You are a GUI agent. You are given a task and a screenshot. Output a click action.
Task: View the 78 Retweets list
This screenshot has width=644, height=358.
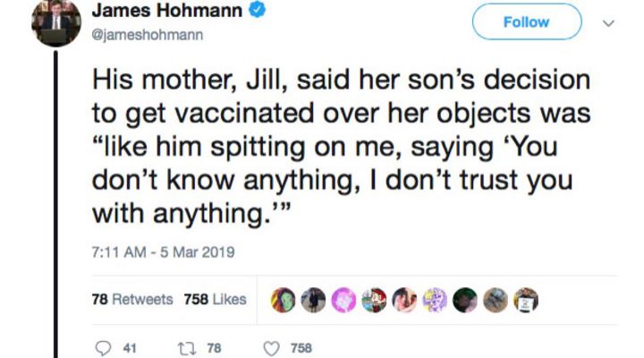(x=132, y=300)
